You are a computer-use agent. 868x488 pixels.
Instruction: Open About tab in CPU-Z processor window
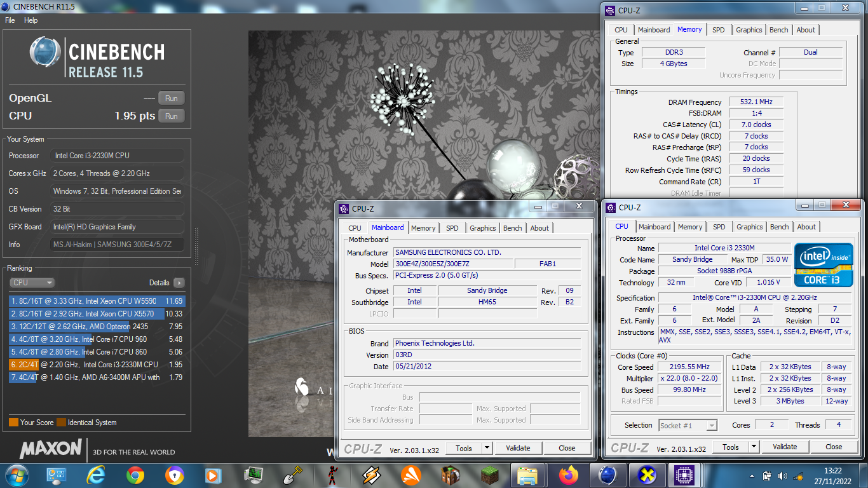point(806,227)
